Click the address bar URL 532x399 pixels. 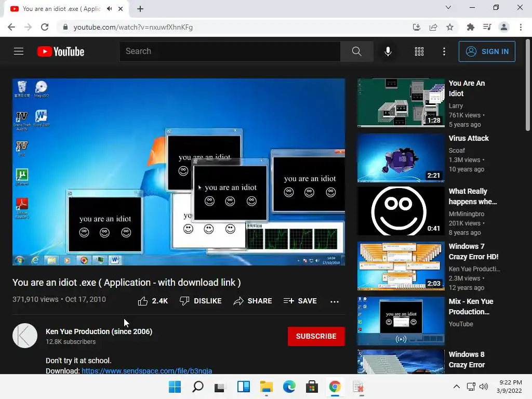[x=133, y=27]
